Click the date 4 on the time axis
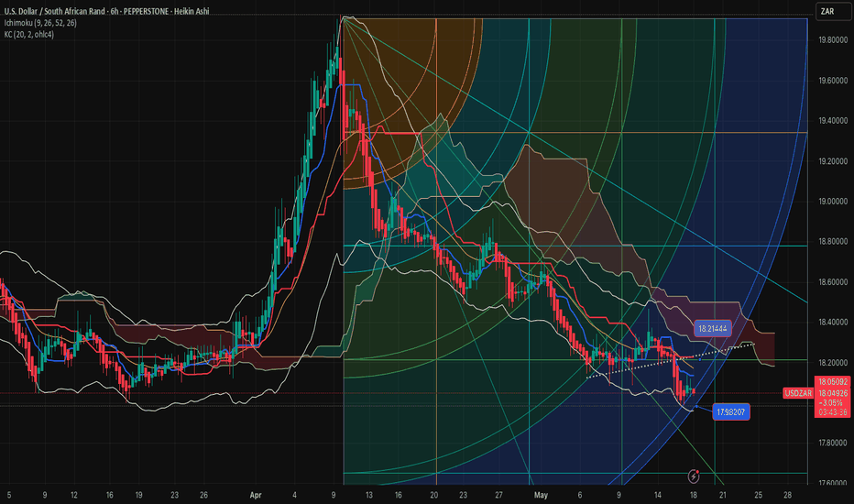 click(x=295, y=495)
